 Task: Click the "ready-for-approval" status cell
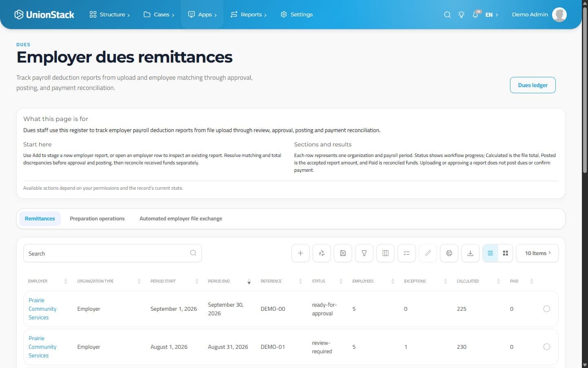click(x=324, y=309)
